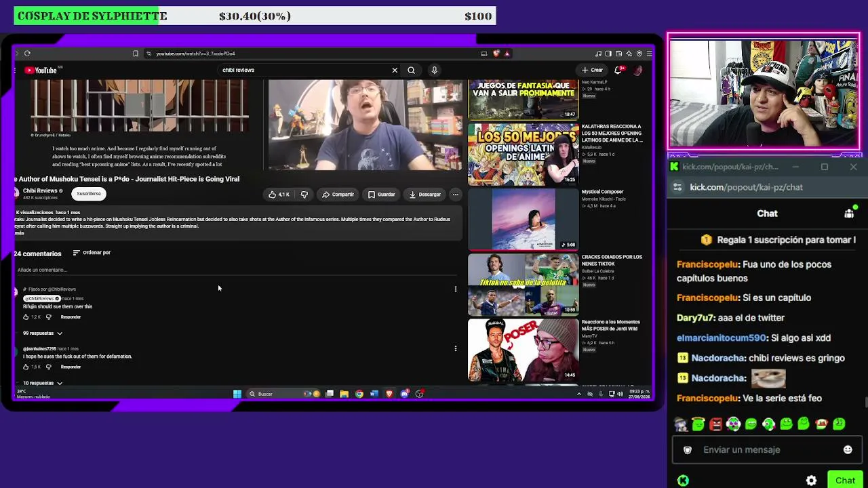This screenshot has height=488, width=868.
Task: Like the 'Rifujin should sue them' comment
Action: (x=26, y=317)
